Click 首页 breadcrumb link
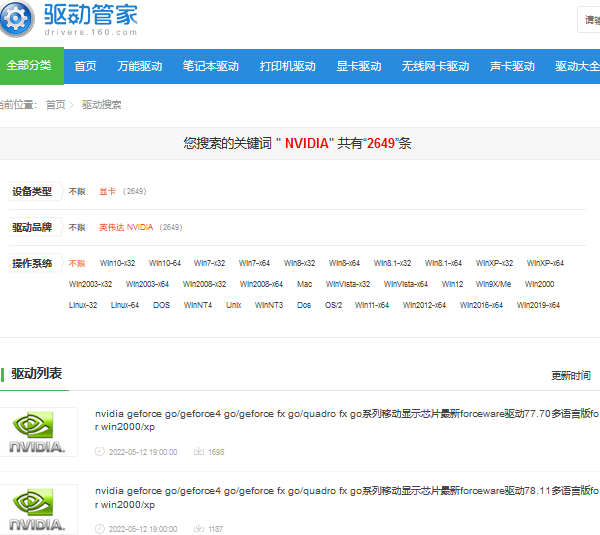Image resolution: width=600 pixels, height=535 pixels. [56, 104]
